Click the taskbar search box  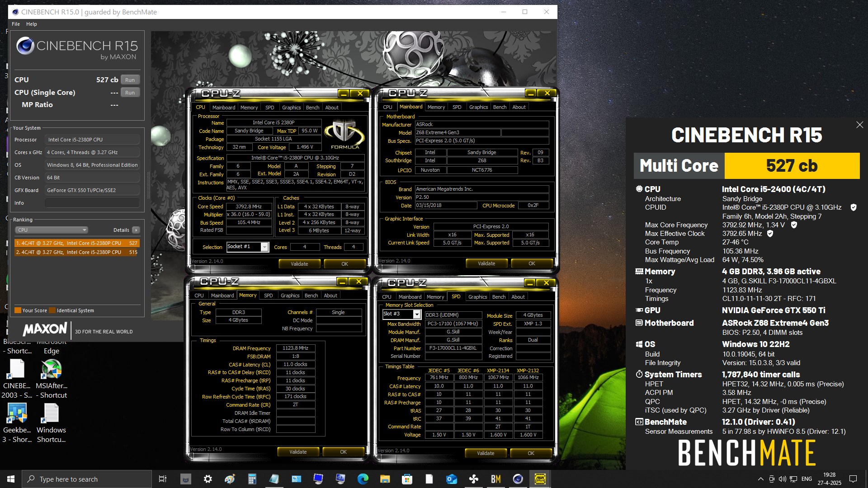pyautogui.click(x=87, y=479)
